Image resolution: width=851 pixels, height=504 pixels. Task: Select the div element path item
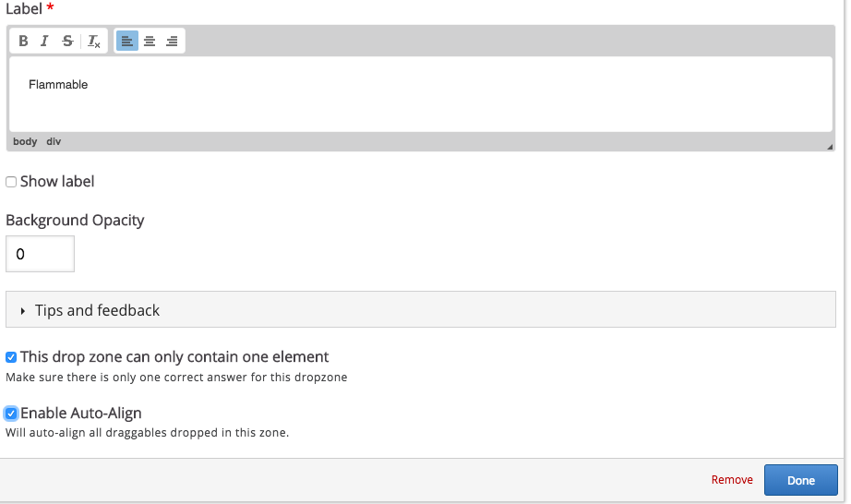[x=54, y=141]
